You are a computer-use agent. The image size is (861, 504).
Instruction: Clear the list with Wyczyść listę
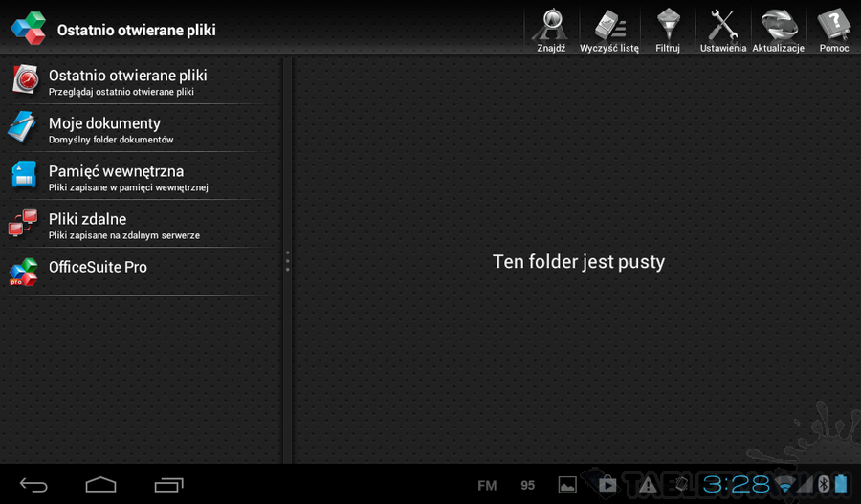609,29
